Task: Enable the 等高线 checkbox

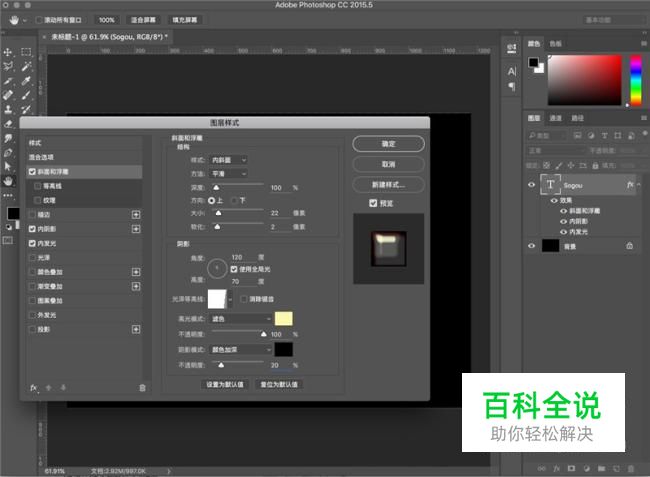Action: (38, 186)
